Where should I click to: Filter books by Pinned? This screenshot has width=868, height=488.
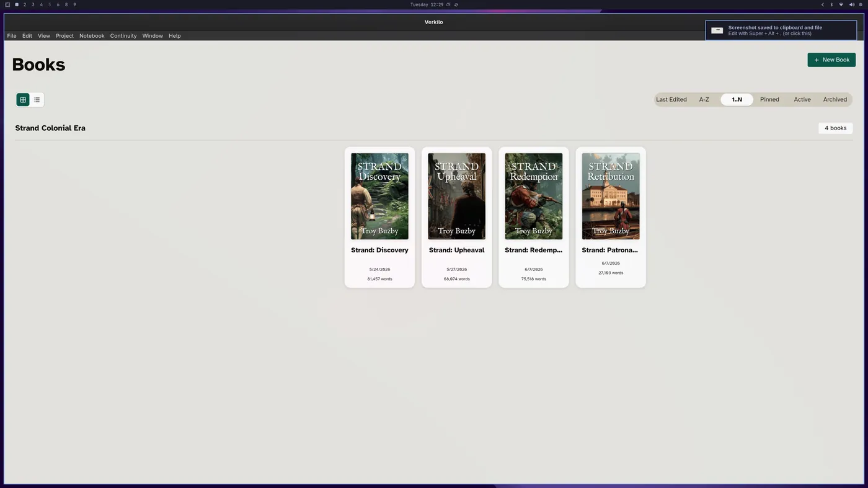[x=769, y=99]
